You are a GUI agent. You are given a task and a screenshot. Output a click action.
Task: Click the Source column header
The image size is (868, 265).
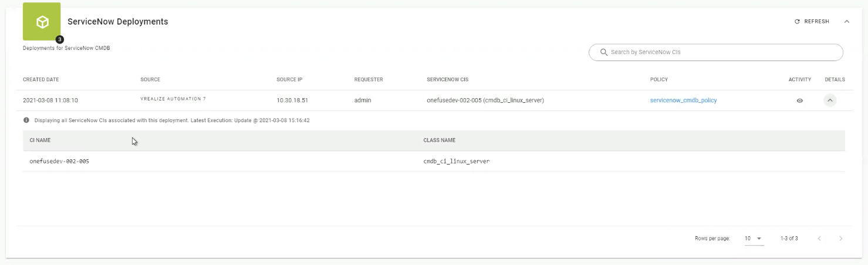pos(150,80)
